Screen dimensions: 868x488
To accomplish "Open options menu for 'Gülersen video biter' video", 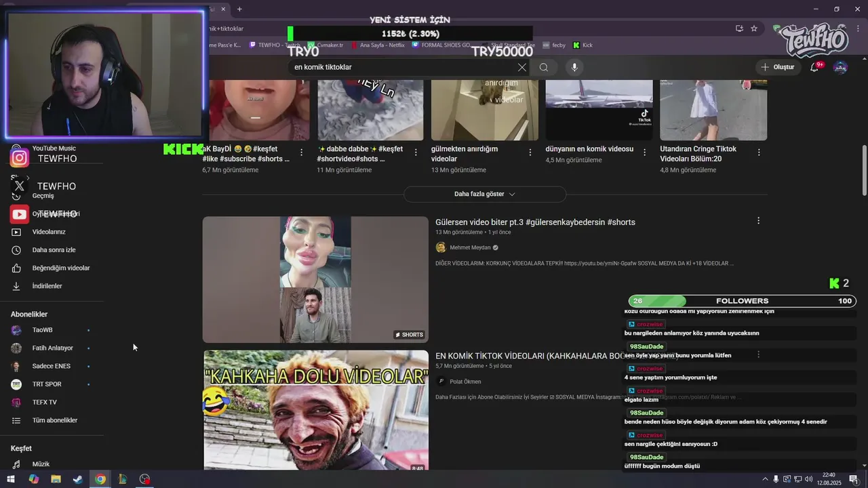I will (x=758, y=221).
